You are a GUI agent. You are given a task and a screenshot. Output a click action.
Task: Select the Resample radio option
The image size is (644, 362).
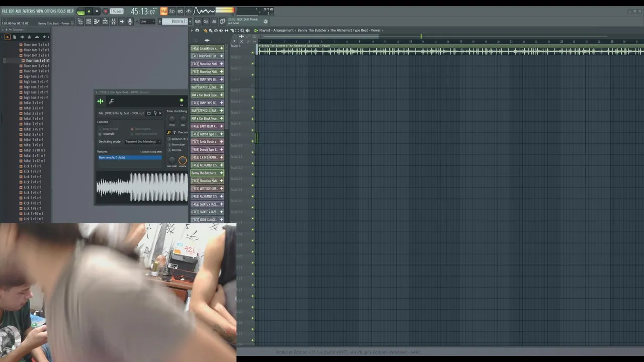point(107,134)
